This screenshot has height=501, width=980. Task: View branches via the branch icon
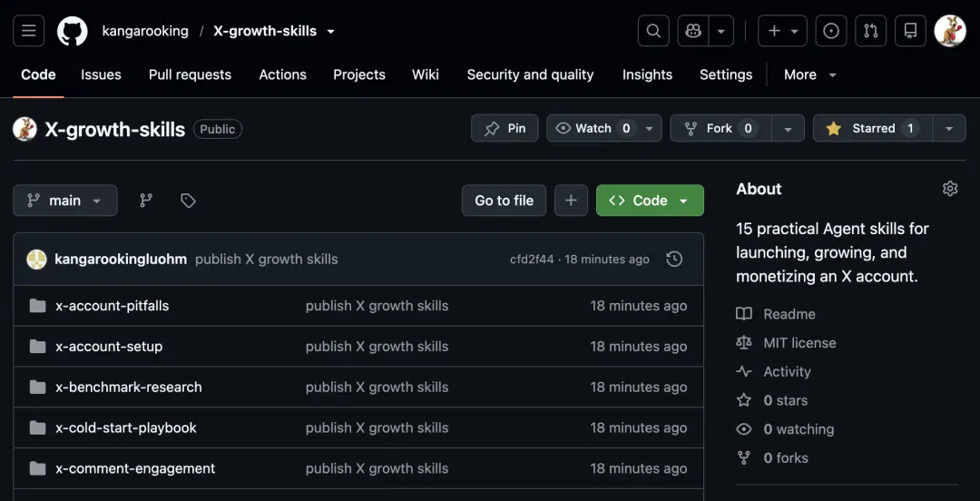tap(146, 201)
